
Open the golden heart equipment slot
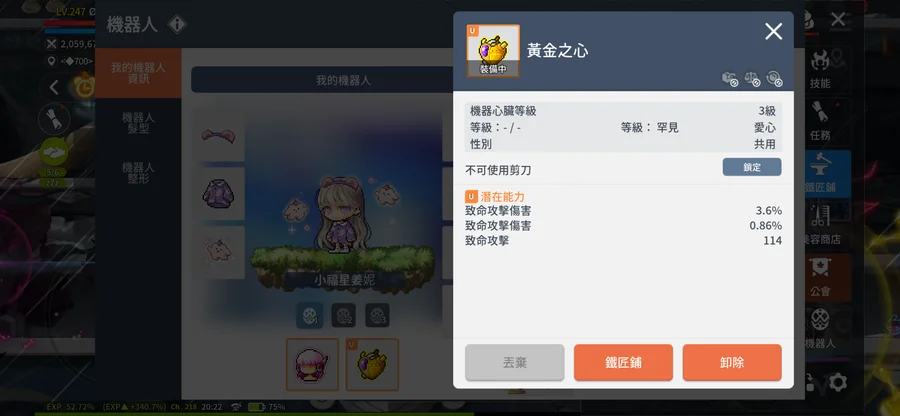(372, 364)
